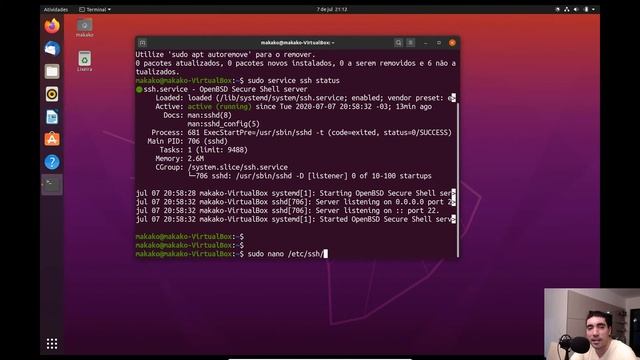Click 'Tasks: 1 (limit: 9488)' line

pos(203,150)
